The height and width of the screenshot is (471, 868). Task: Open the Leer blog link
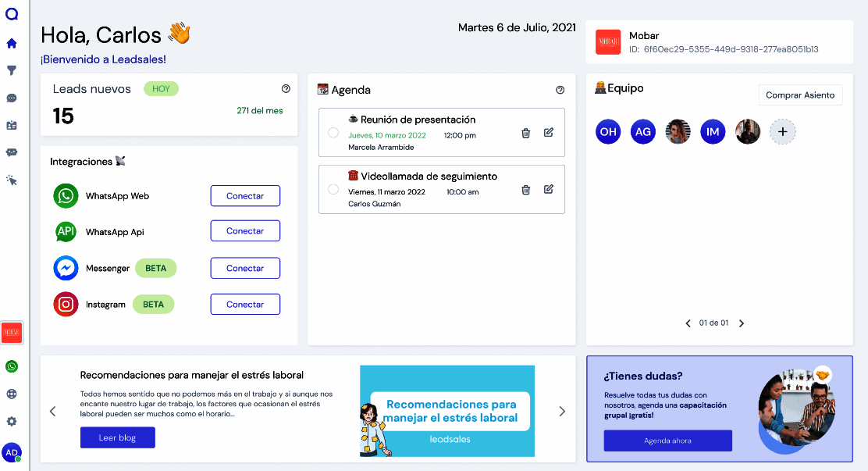point(117,437)
